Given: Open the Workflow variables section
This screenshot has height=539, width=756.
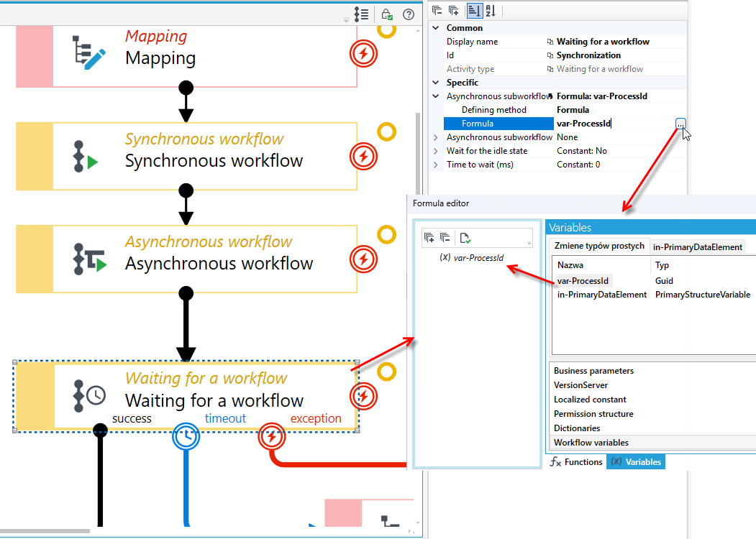Looking at the screenshot, I should (x=652, y=443).
